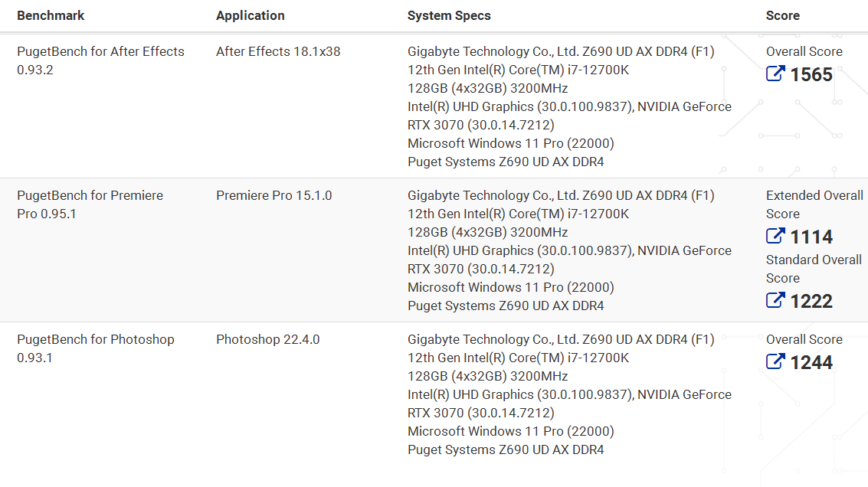
Task: Open external link icon beside score 1244
Action: coord(775,362)
